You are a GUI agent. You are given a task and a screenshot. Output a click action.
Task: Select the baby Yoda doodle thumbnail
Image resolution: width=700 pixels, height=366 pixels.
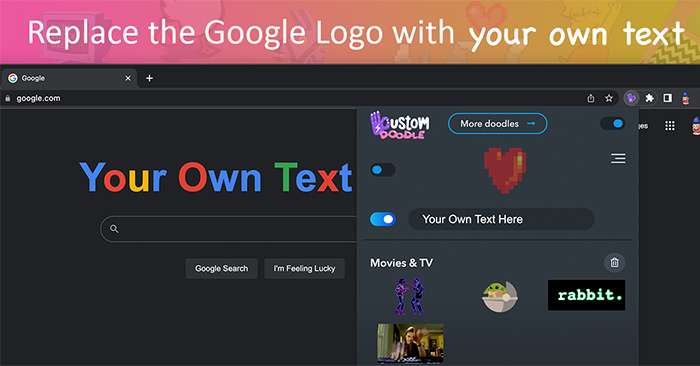pyautogui.click(x=500, y=296)
